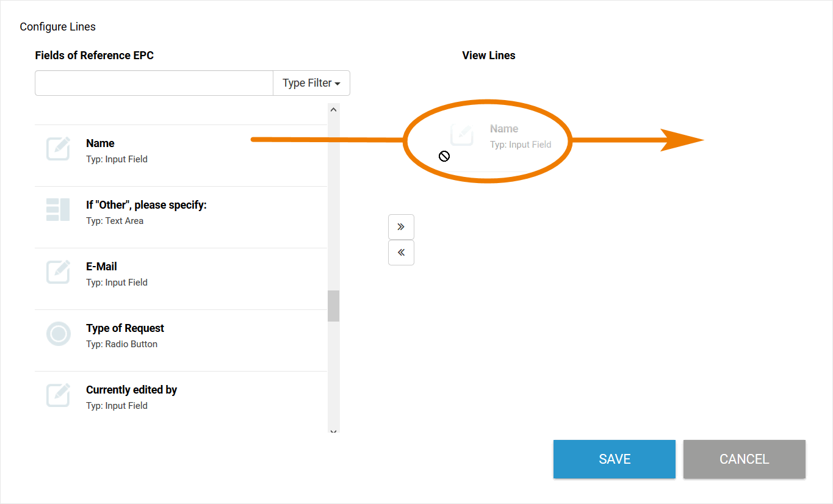Click the Currently edited by field icon
Viewport: 833px width, 504px height.
(x=59, y=395)
